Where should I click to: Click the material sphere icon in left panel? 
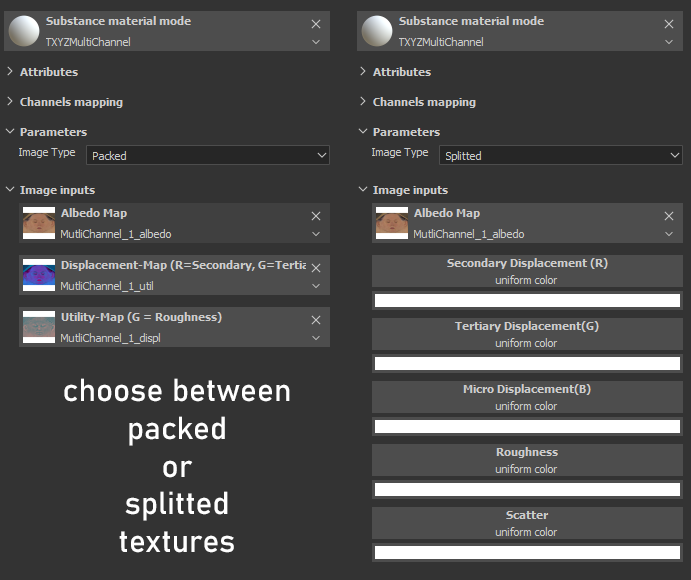coord(23,31)
